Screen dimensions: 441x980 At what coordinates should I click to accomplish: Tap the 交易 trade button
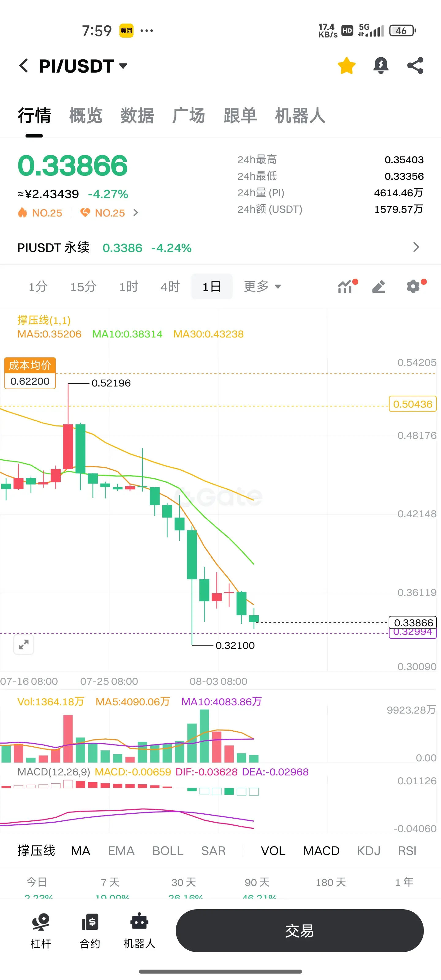300,931
